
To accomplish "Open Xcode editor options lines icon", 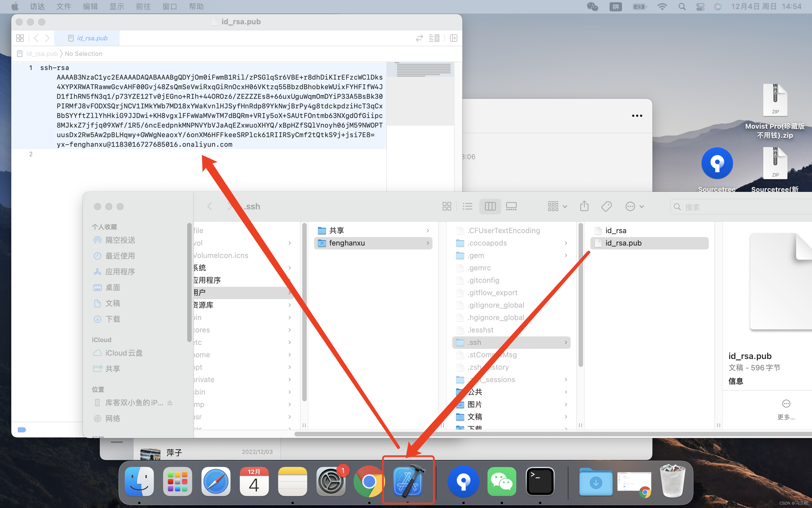I will [x=434, y=38].
